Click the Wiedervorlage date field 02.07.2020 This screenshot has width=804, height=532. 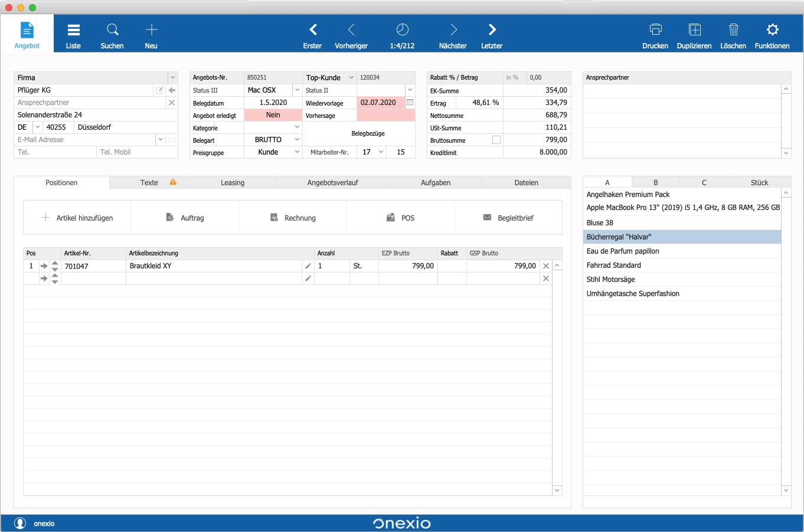(x=381, y=103)
